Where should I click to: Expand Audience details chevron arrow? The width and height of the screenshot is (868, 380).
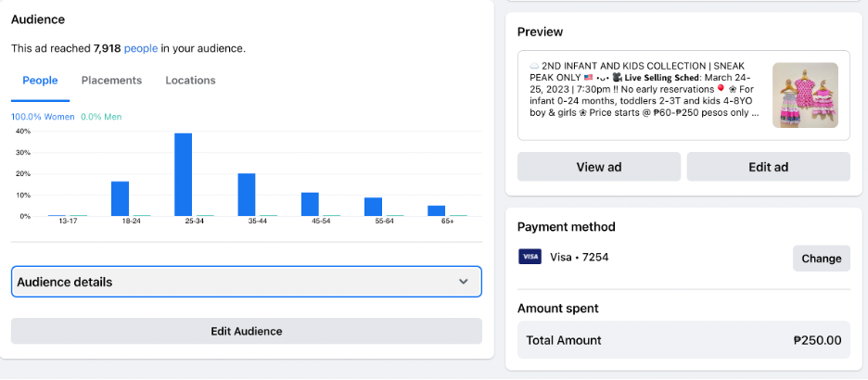pos(464,282)
